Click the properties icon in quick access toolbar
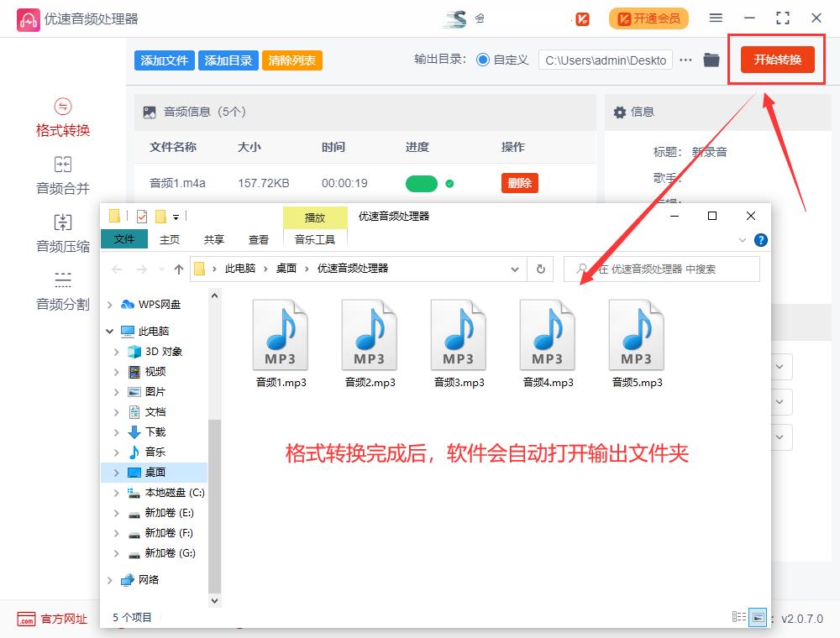The width and height of the screenshot is (840, 638). (x=142, y=217)
